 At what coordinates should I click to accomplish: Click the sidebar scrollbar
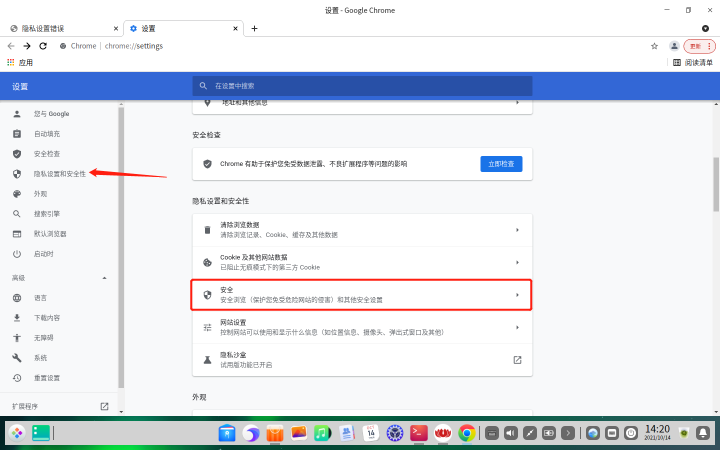tap(121, 248)
